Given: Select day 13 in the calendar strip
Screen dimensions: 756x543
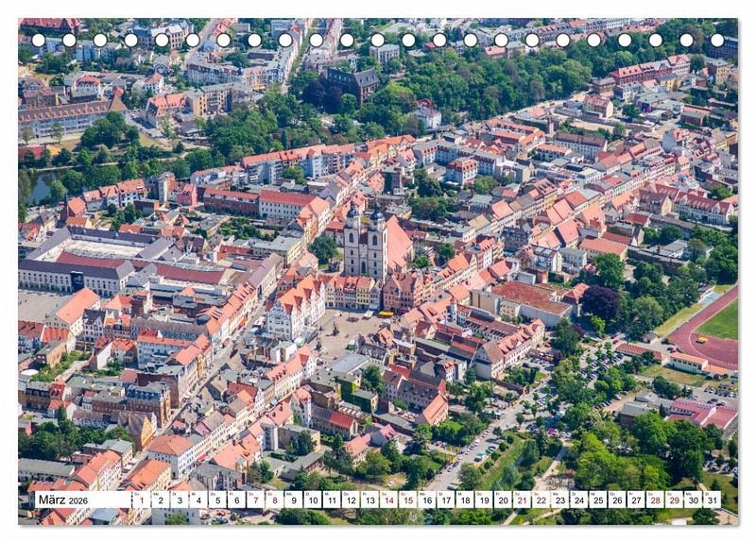Looking at the screenshot, I should pyautogui.click(x=369, y=500).
